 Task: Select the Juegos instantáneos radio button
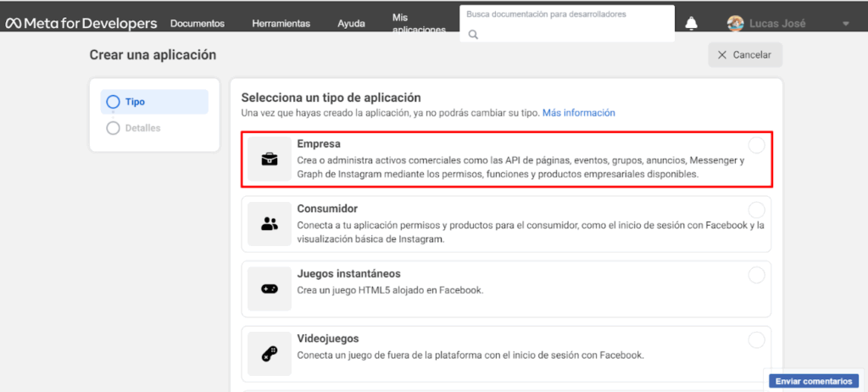point(756,275)
